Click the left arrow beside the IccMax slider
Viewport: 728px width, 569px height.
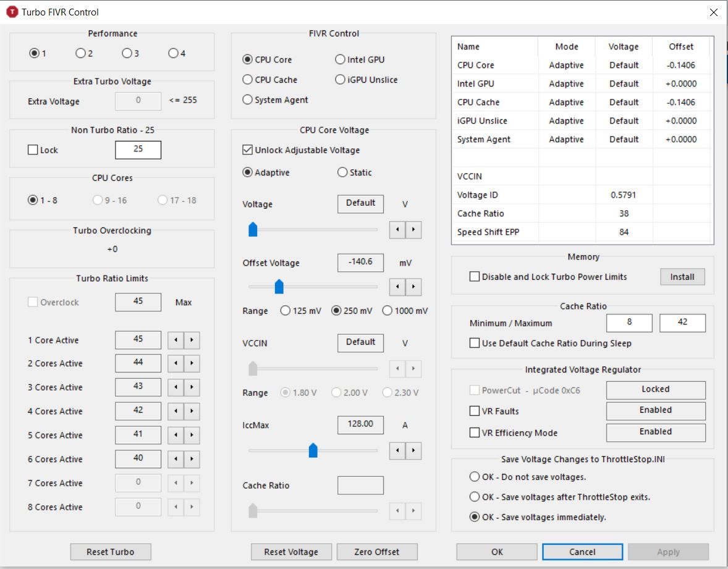[x=397, y=450]
